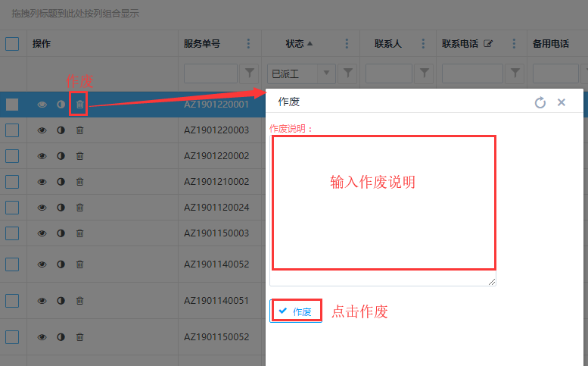Click refresh icon in 作废 dialog header

point(540,102)
